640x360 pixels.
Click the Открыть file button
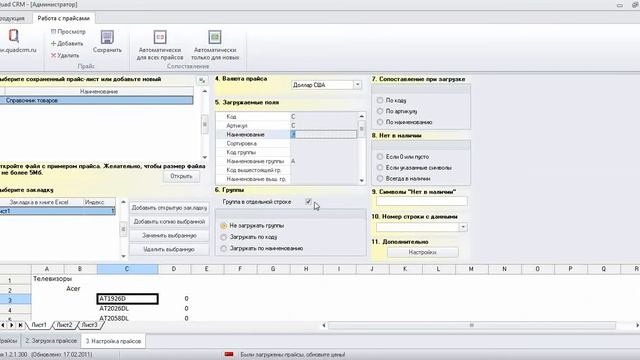coord(181,176)
